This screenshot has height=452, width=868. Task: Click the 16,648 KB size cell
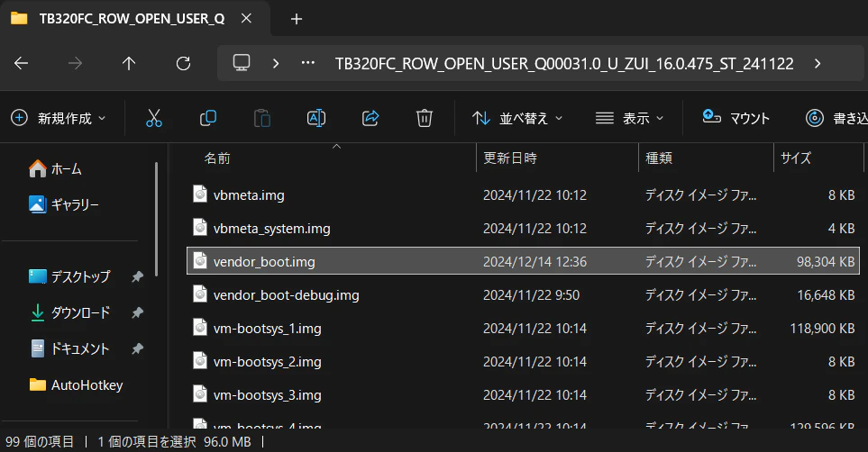(x=826, y=294)
